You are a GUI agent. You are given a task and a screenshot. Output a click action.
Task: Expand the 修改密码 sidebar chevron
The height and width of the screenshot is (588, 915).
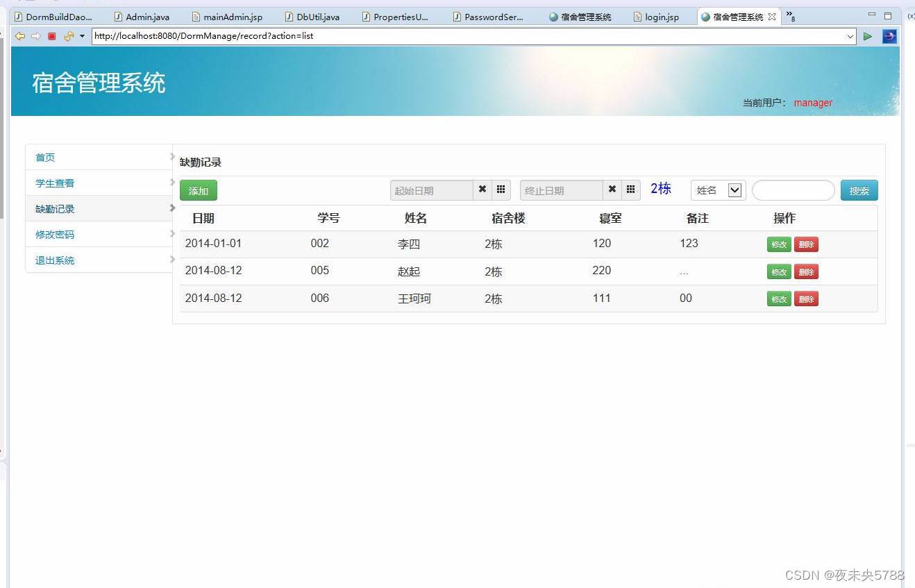click(173, 234)
